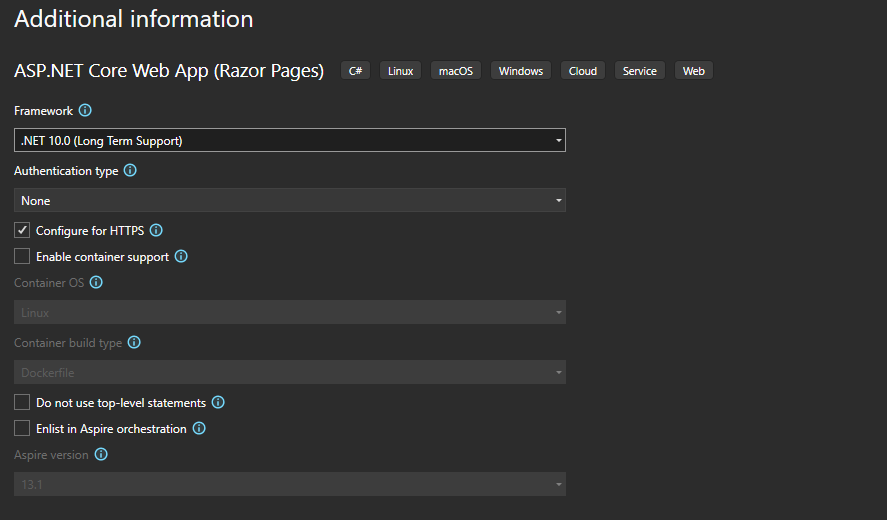Click info icon for Enable container support

(x=181, y=257)
